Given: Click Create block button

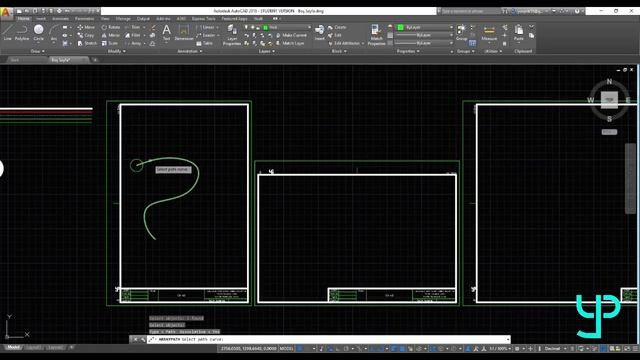Looking at the screenshot, I should (x=337, y=27).
